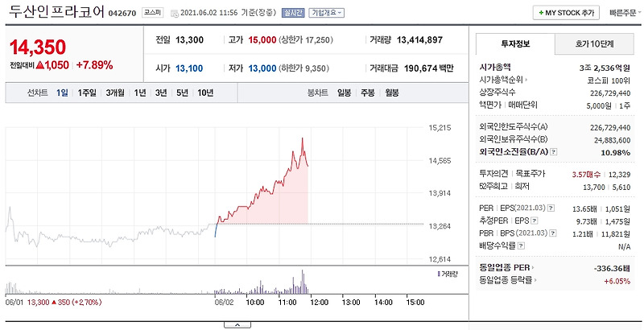Viewport: 644px width, 330px height.
Task: Select the 1년 line chart period
Action: pos(139,93)
